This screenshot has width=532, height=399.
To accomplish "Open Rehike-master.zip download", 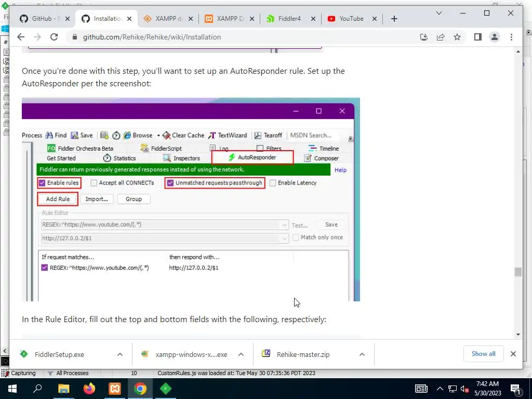I will coord(303,354).
